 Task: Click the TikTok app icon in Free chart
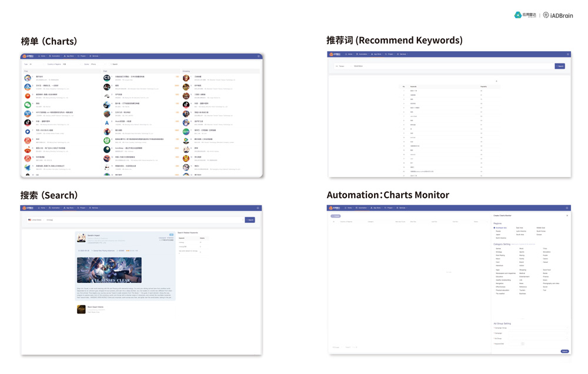point(28,122)
